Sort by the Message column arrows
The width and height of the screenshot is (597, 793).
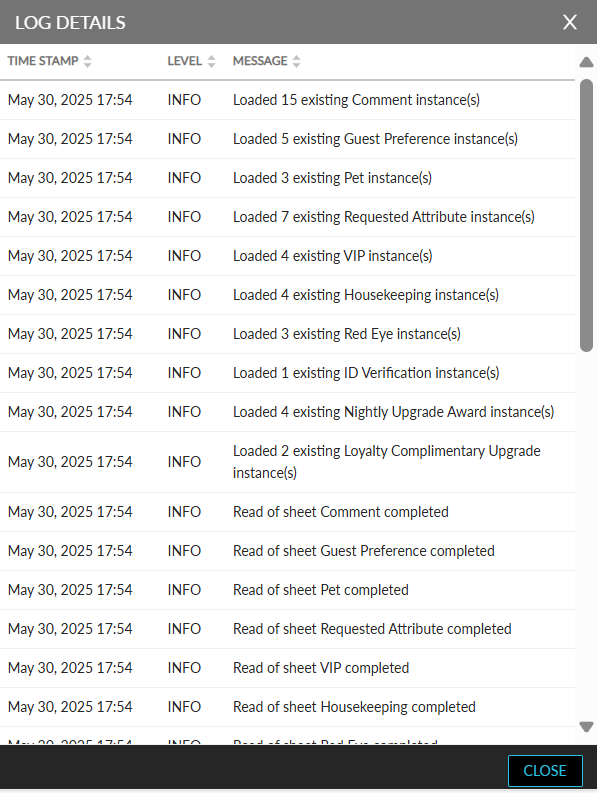pyautogui.click(x=296, y=61)
